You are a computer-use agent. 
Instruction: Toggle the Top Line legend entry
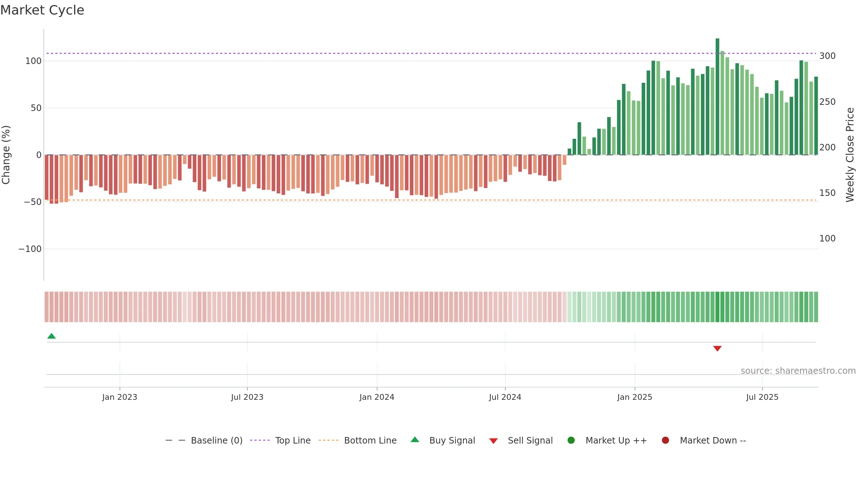[280, 440]
